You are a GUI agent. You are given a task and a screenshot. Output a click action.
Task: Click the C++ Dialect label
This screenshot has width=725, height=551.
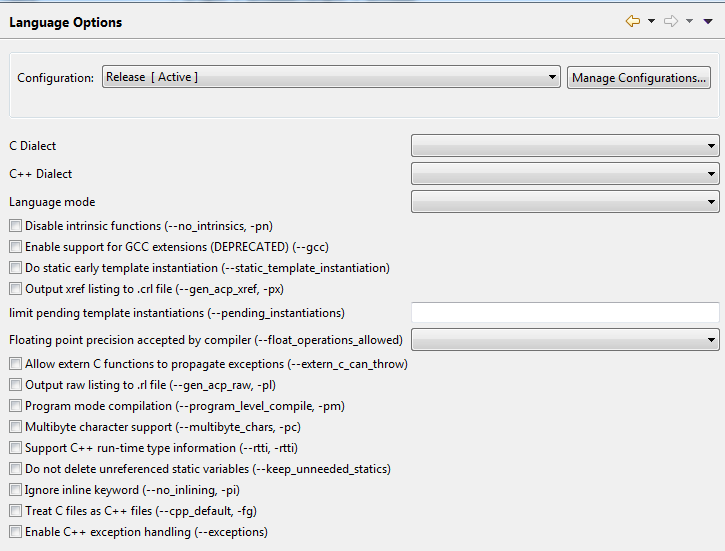point(41,174)
